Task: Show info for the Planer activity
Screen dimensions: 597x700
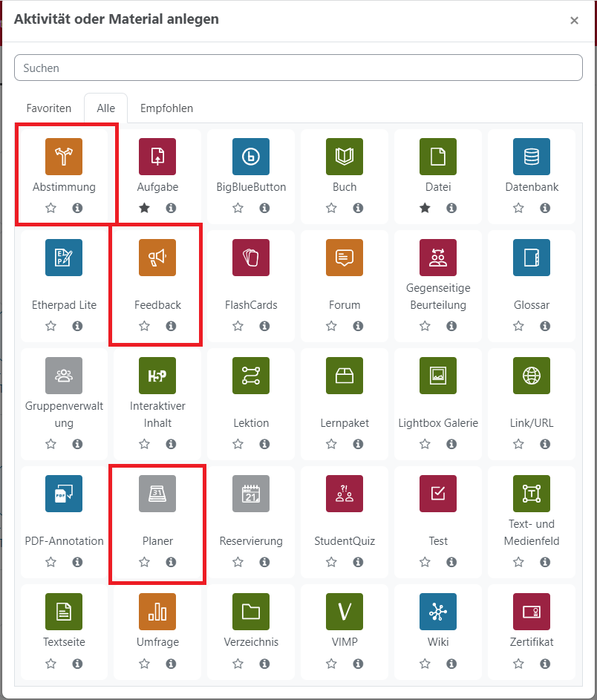Action: 171,562
